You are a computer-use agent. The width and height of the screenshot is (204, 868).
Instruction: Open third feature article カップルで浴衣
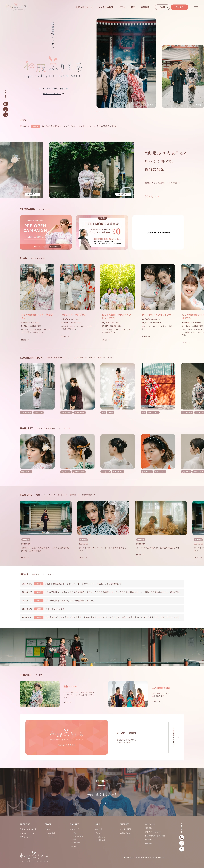pos(161,518)
